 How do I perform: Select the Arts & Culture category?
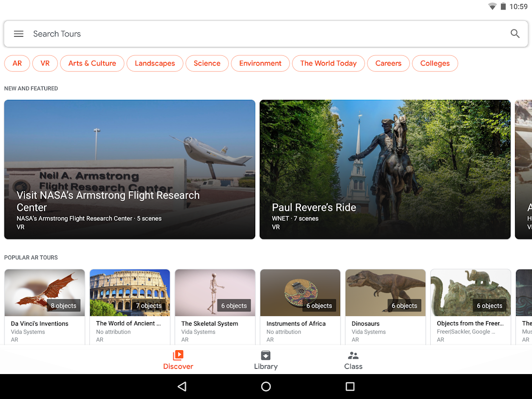[x=92, y=63]
